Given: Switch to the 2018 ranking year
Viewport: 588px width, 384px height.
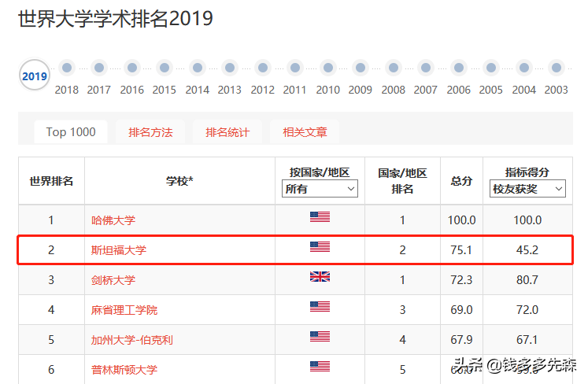Looking at the screenshot, I should tap(67, 68).
